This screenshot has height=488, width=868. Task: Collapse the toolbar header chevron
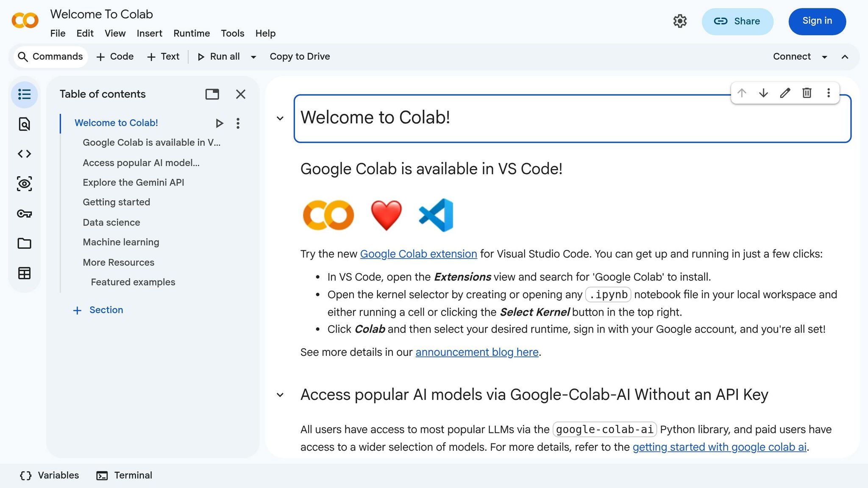(845, 57)
